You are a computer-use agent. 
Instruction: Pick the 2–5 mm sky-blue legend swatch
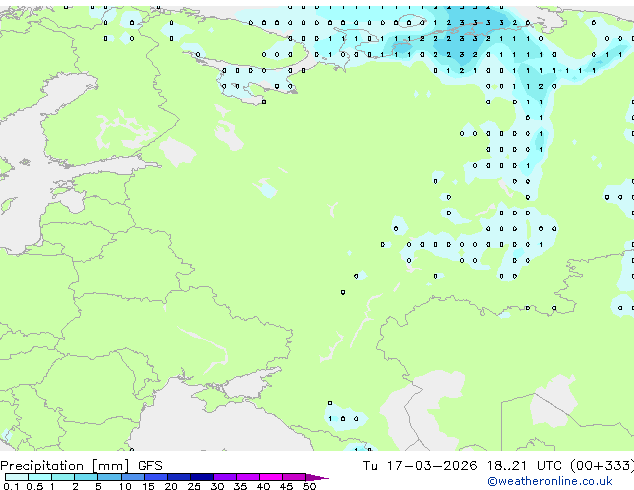[x=86, y=477]
